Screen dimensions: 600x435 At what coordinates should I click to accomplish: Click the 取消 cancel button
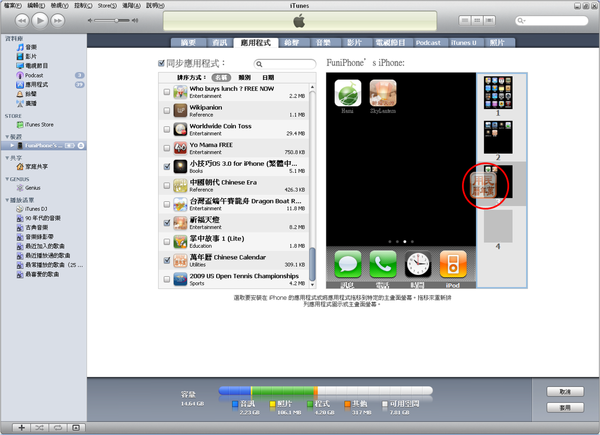(x=565, y=392)
